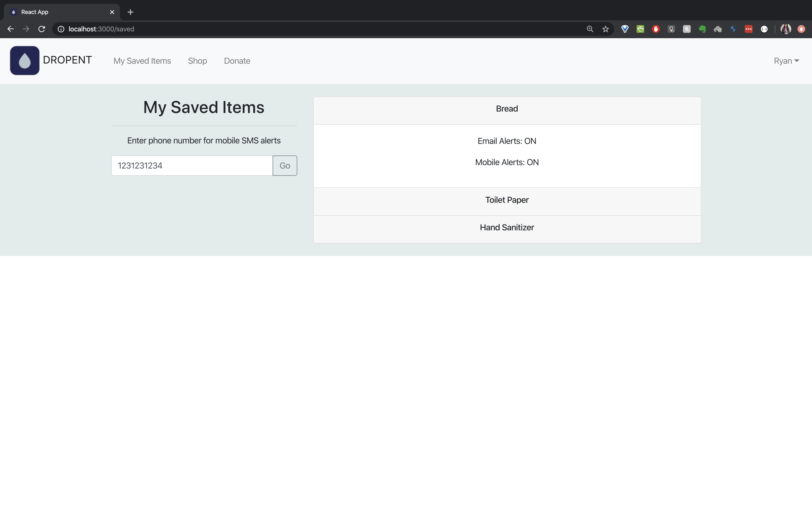812x507 pixels.
Task: Expand the Hand Sanitizer item
Action: pos(507,228)
